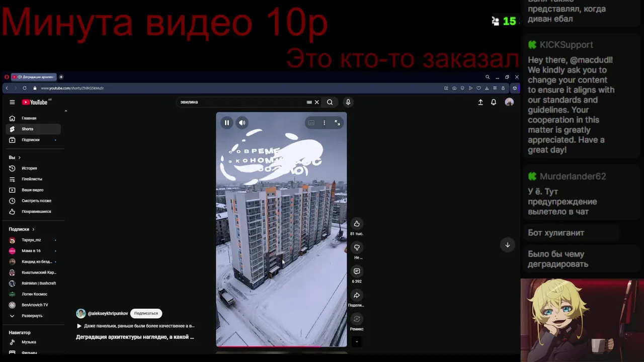Open BenArtovich TV channel
The image size is (644, 362).
pos(33,305)
